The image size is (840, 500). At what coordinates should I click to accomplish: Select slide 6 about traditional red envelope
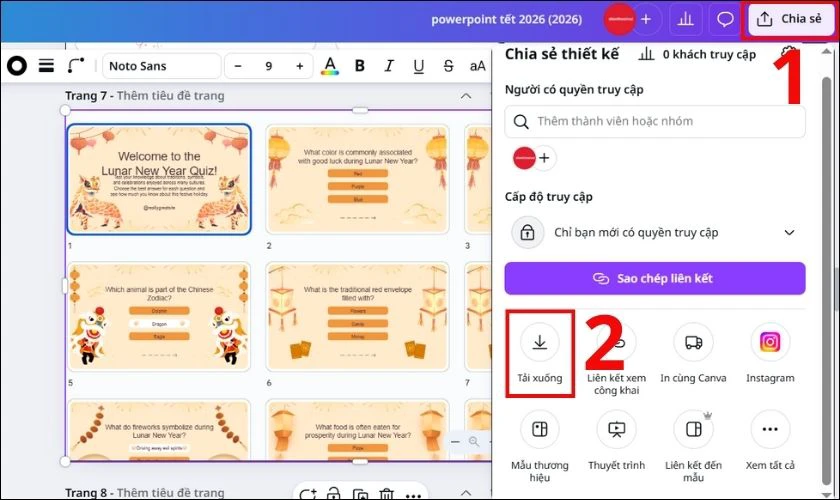click(357, 317)
